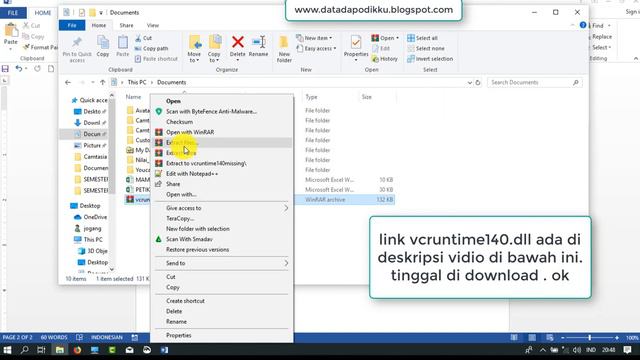Viewport: 640px width, 360px height.
Task: Choose Extract to vcruntime140missing\
Action: point(206,163)
